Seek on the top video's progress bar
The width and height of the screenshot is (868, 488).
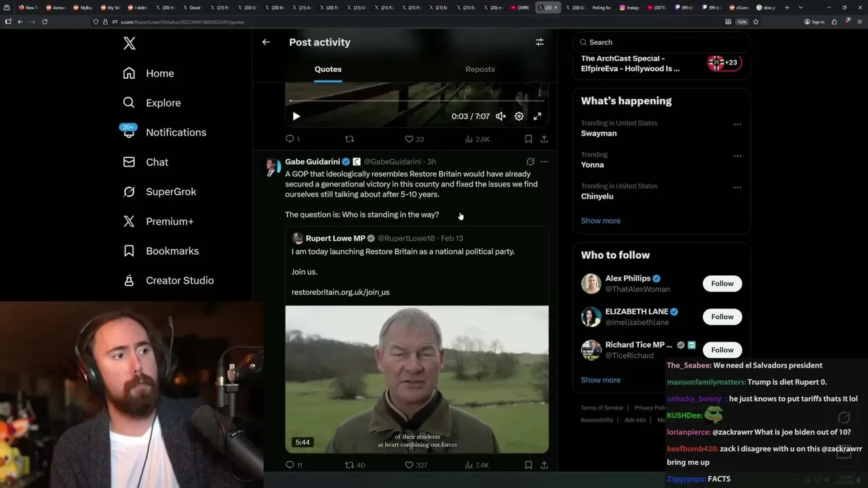click(416, 101)
